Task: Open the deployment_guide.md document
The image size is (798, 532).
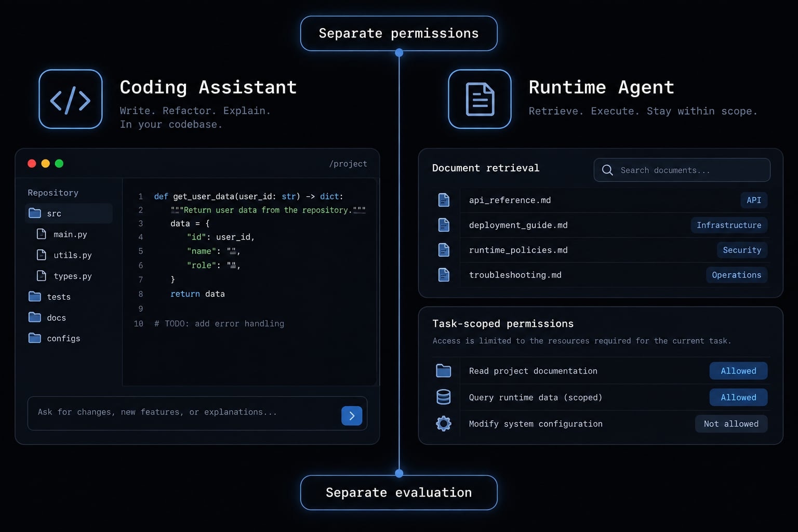Action: coord(518,225)
